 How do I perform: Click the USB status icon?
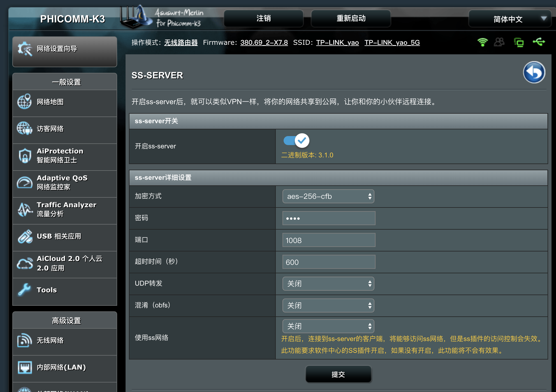click(x=539, y=42)
